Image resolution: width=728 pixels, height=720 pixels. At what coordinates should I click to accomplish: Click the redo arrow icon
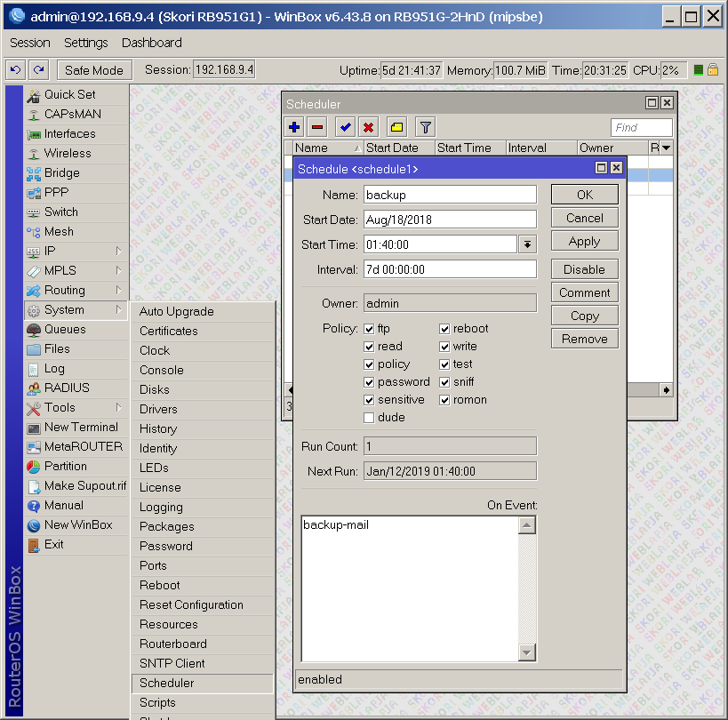tap(37, 70)
